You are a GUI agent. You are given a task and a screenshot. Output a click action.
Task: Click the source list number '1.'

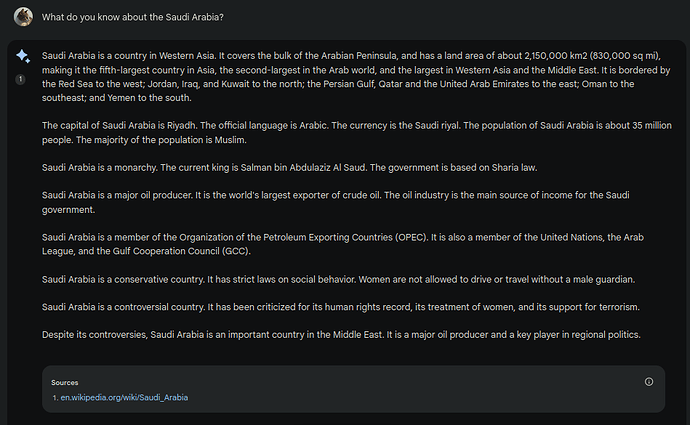click(x=55, y=397)
